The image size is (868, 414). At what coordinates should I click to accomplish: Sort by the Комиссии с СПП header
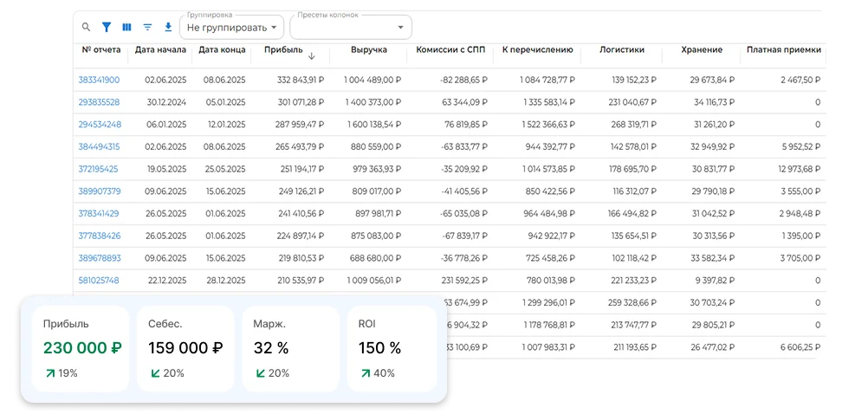pos(450,49)
